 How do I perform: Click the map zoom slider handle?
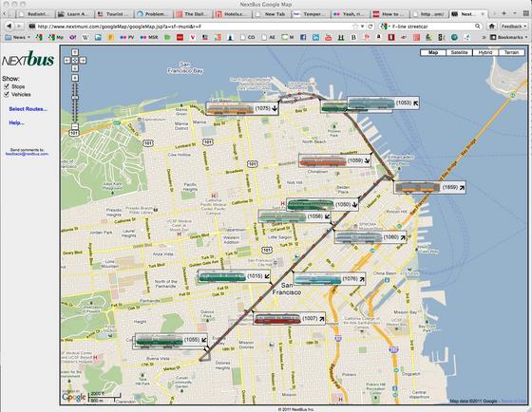point(75,98)
